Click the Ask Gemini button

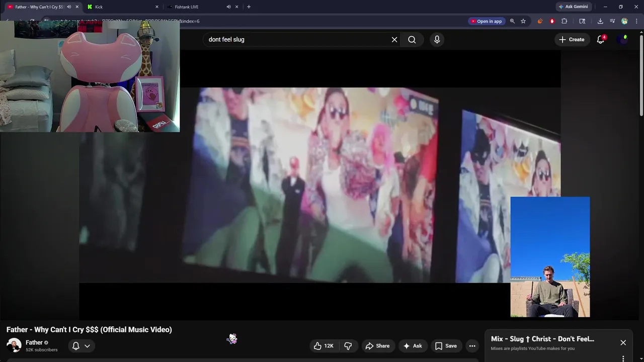(573, 7)
